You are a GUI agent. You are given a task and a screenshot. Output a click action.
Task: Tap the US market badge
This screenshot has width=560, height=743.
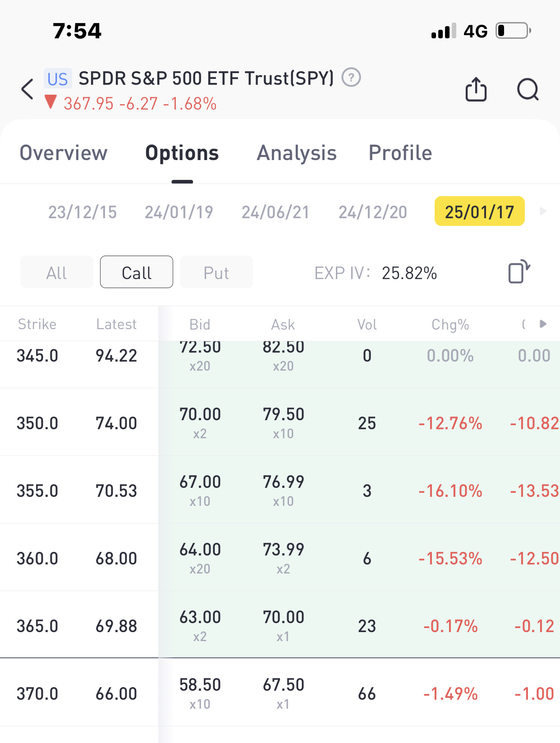pyautogui.click(x=58, y=79)
